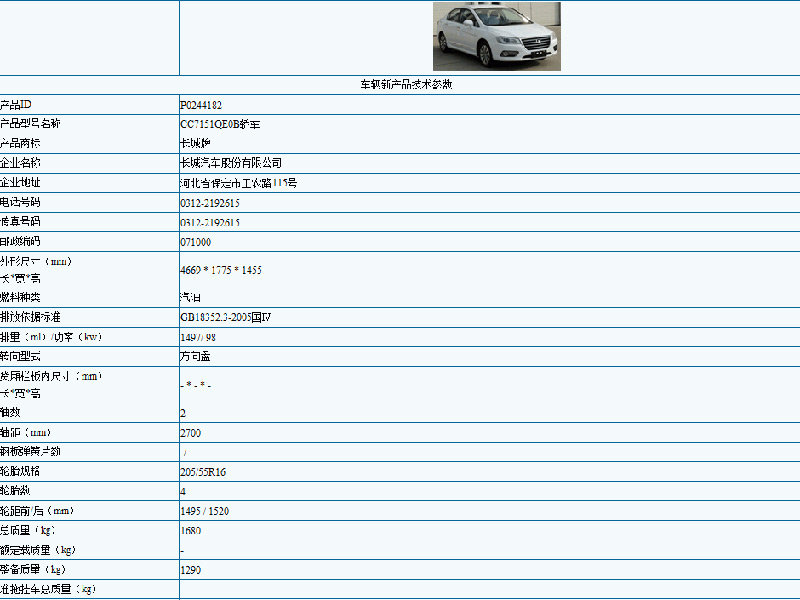Select the cargo box value - * - * -
800x600 pixels.
click(195, 385)
